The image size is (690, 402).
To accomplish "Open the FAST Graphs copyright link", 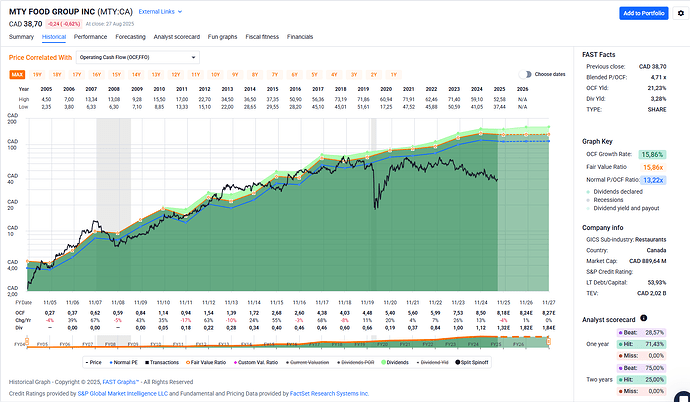I will 121,382.
